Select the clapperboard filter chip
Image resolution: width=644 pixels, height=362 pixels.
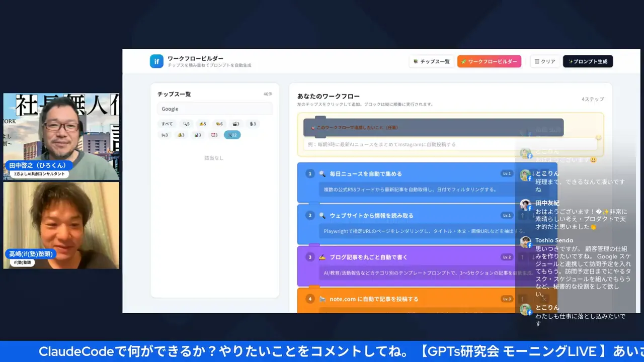235,124
